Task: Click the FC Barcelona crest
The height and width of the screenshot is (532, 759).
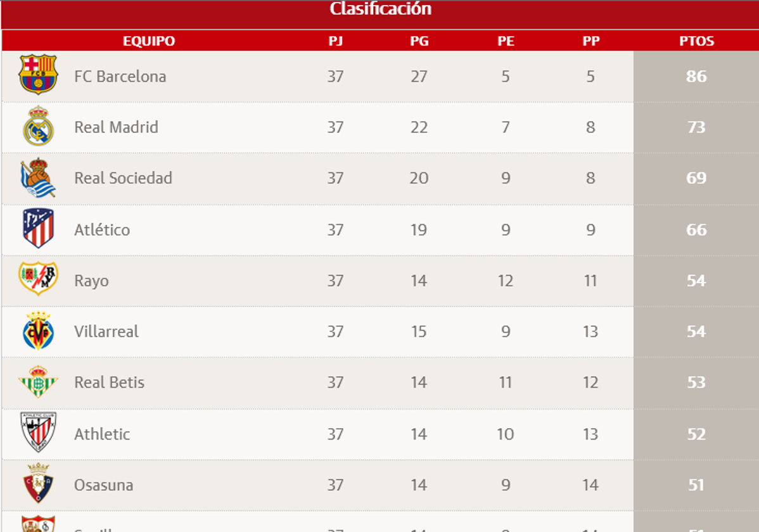Action: tap(38, 75)
